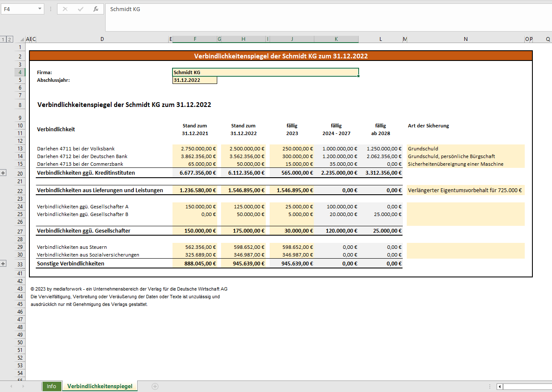Add a new sheet with plus icon
The width and height of the screenshot is (552, 392).
pyautogui.click(x=155, y=386)
